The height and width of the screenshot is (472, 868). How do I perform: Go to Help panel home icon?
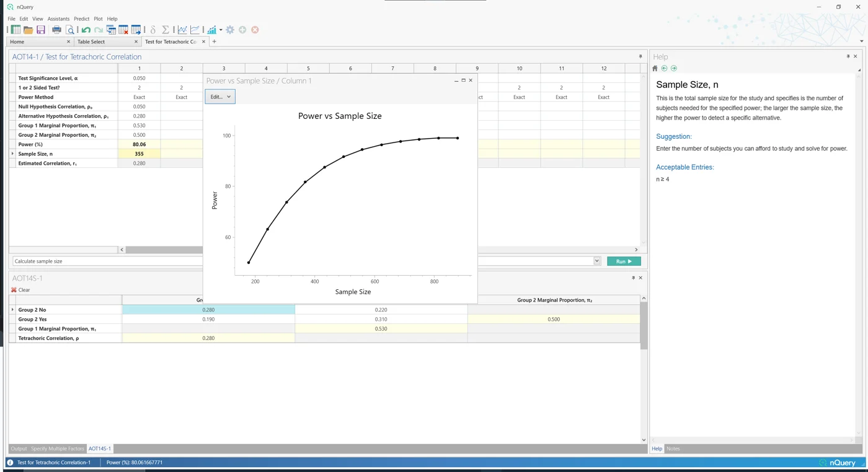coord(655,68)
